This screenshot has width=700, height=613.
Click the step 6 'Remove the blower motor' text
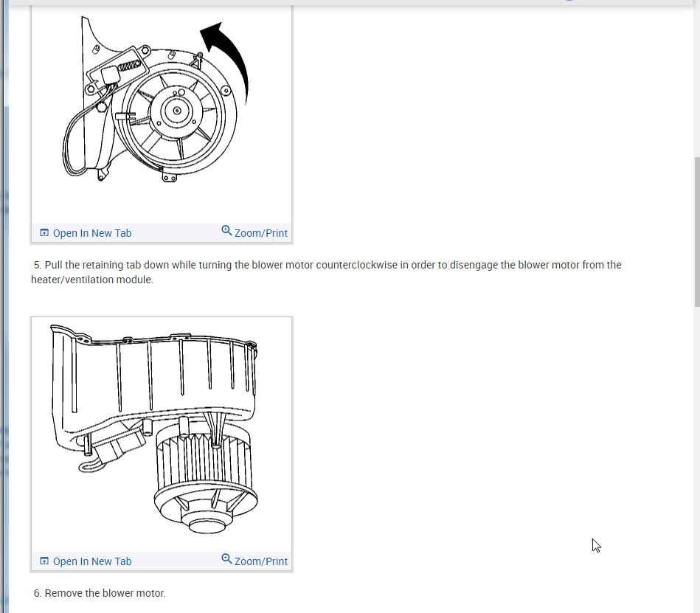[100, 593]
